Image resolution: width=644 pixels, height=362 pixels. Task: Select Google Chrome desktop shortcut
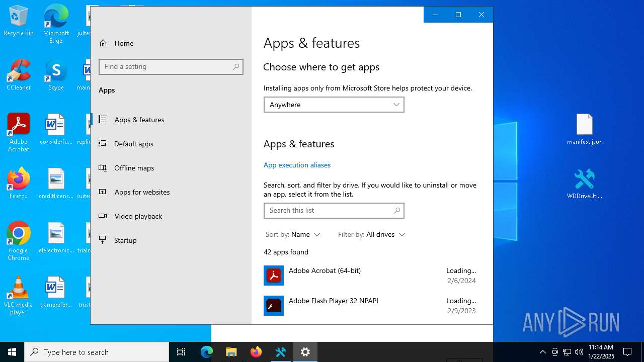click(19, 241)
